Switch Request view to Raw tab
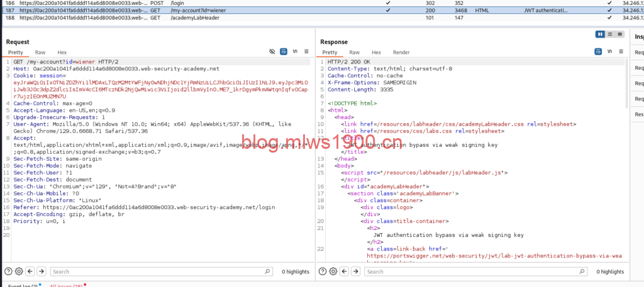 (40, 53)
